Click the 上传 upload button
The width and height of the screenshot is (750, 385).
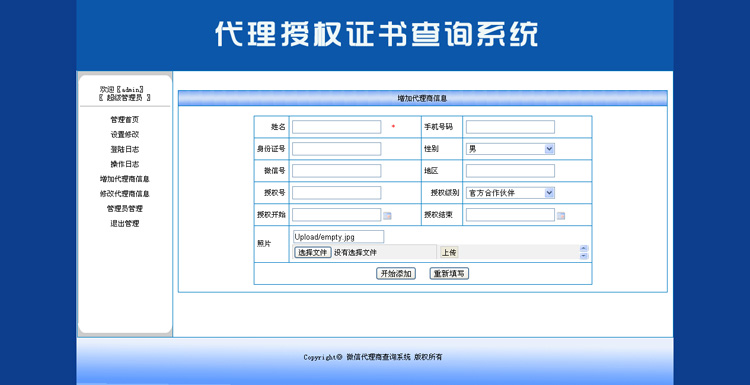click(x=449, y=252)
